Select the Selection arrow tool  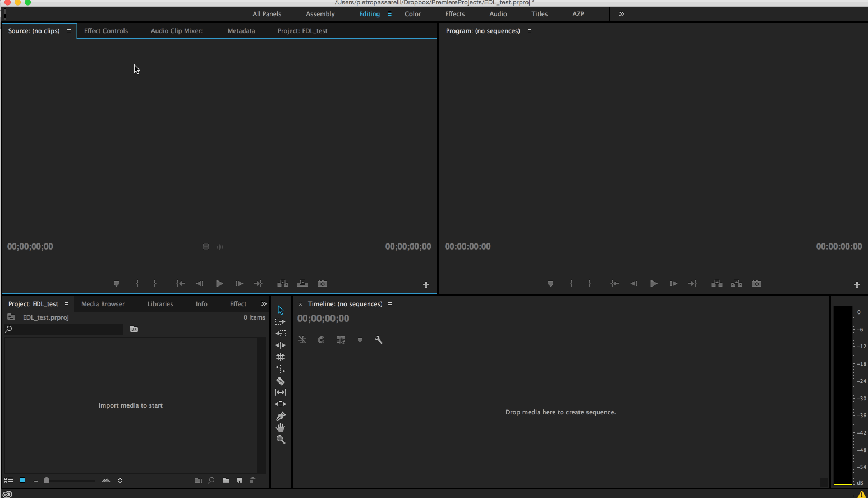tap(281, 310)
